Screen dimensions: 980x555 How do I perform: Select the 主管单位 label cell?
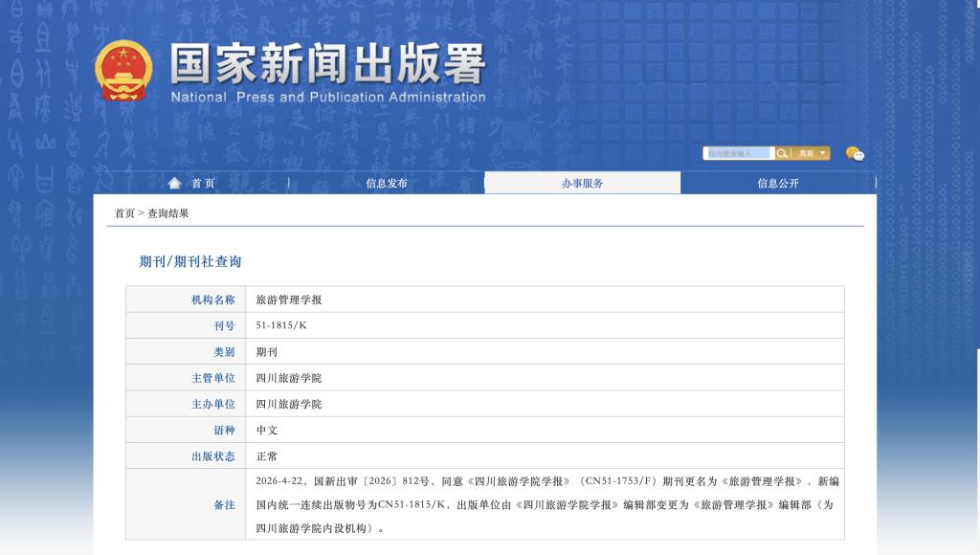point(186,378)
